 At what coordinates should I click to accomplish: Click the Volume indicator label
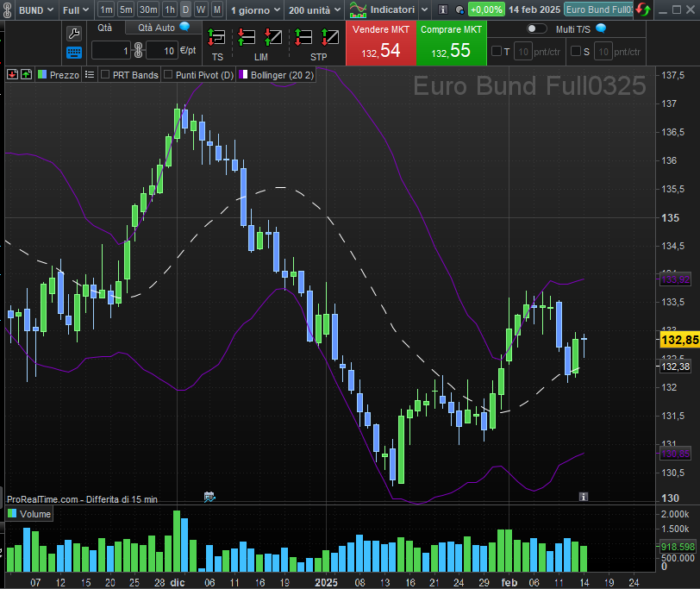point(35,514)
